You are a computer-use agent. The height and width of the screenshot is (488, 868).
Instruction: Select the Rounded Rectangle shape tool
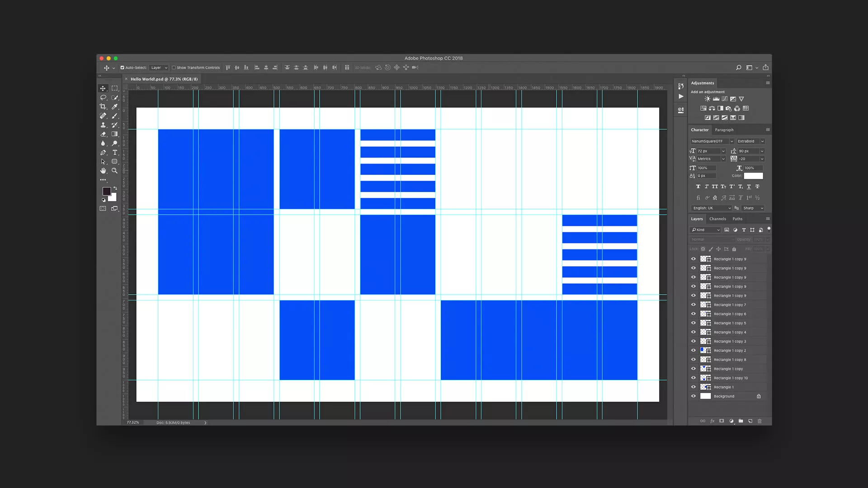pyautogui.click(x=115, y=162)
